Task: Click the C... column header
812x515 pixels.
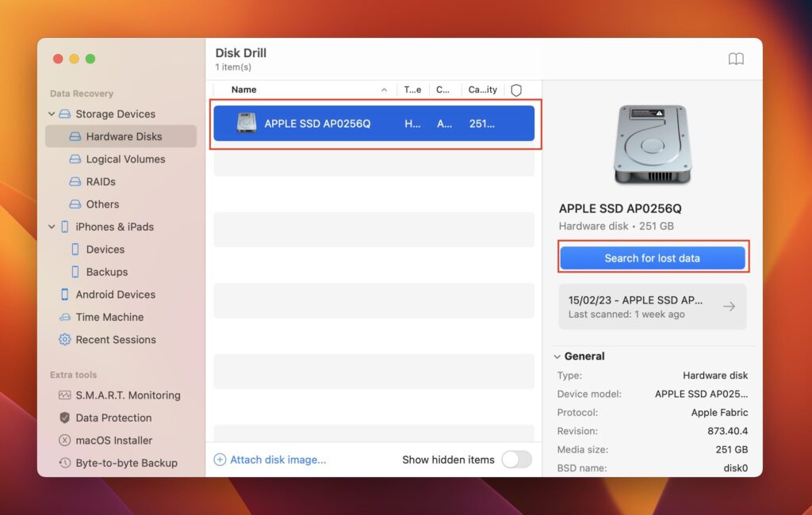Action: [442, 90]
